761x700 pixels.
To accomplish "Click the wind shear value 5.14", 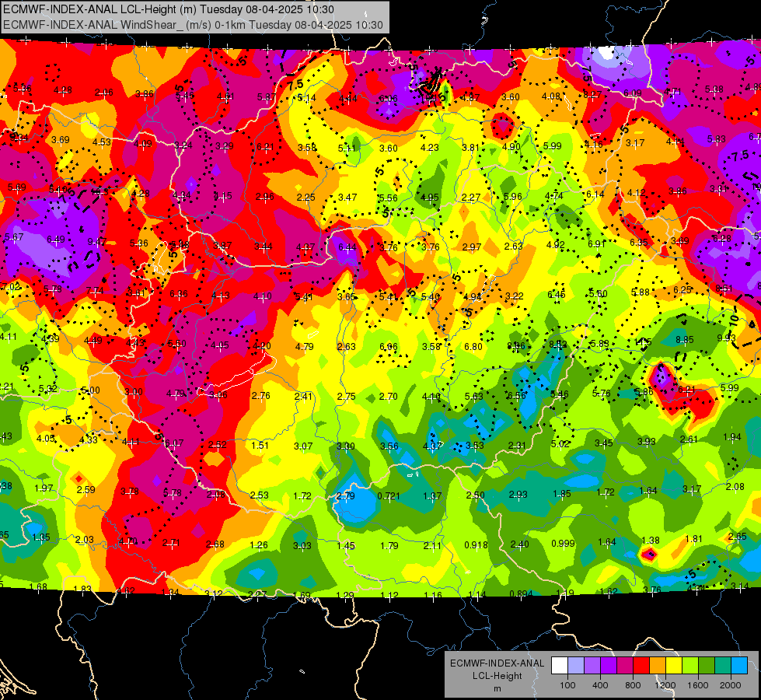I will point(307,98).
